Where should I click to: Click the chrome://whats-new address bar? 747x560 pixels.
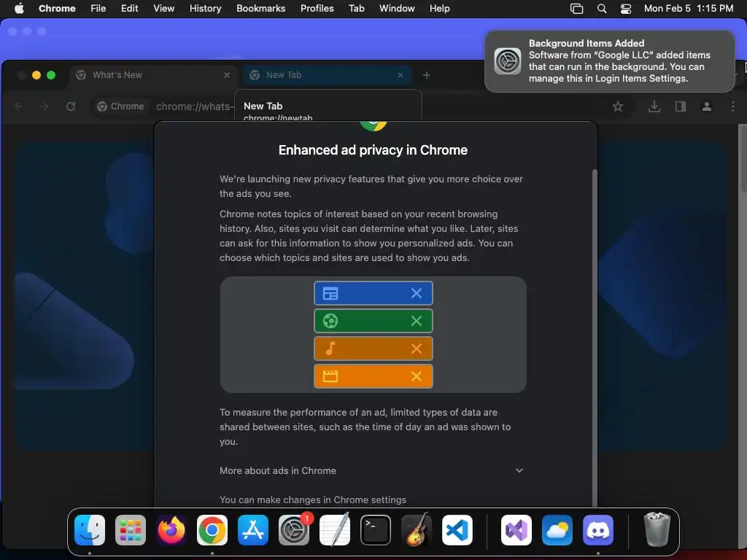coord(194,106)
